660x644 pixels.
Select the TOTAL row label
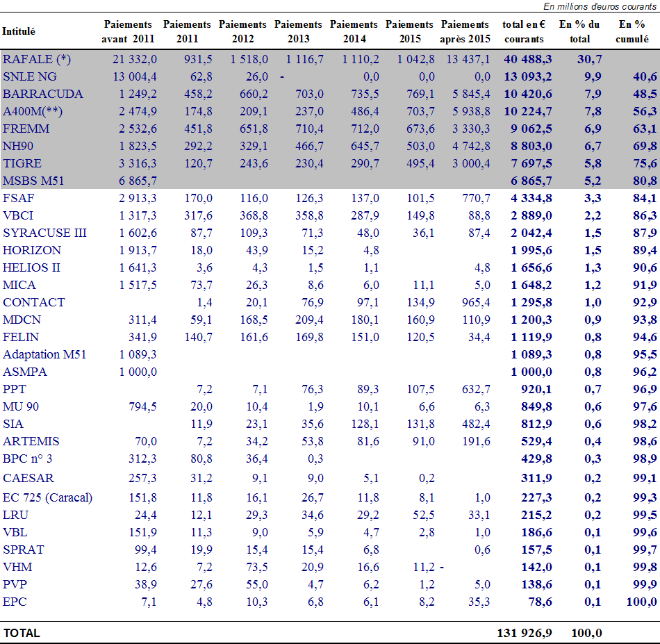22,633
